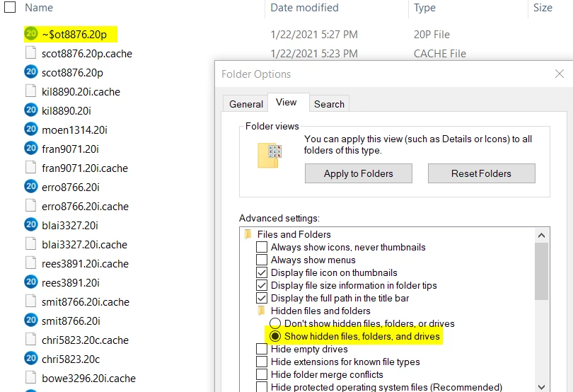Sort files by the Size column

tap(543, 7)
